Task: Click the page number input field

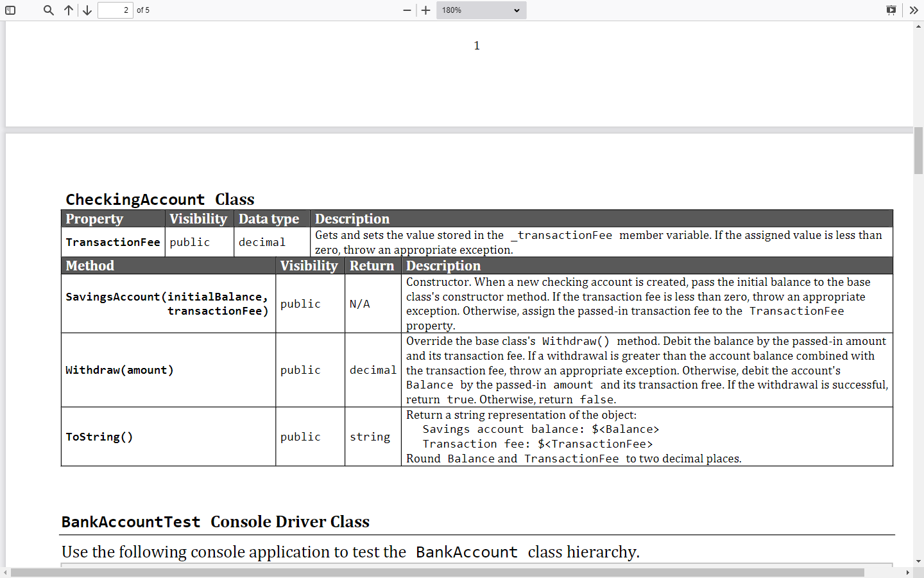Action: [x=115, y=10]
